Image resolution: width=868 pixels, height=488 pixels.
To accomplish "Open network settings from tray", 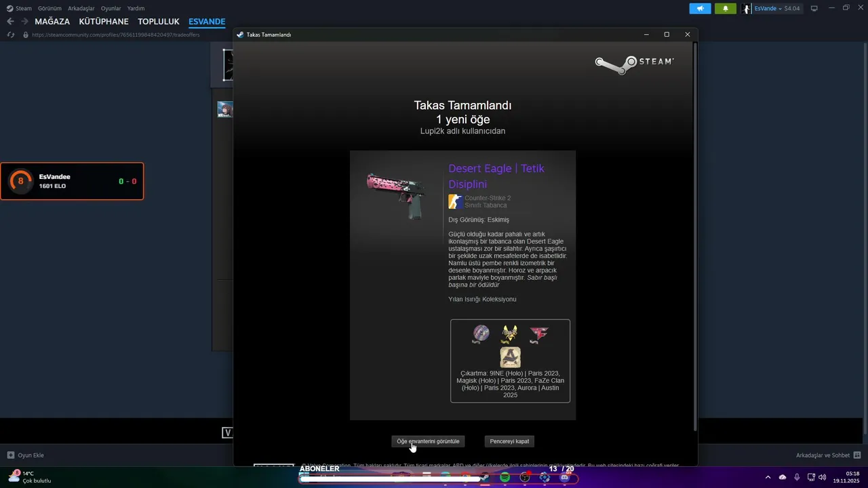I will [812, 477].
